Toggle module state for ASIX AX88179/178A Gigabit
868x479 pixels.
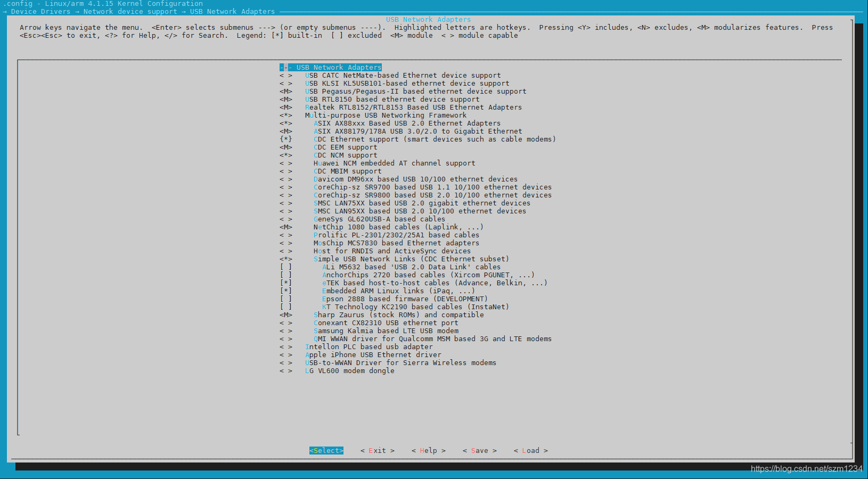click(286, 131)
